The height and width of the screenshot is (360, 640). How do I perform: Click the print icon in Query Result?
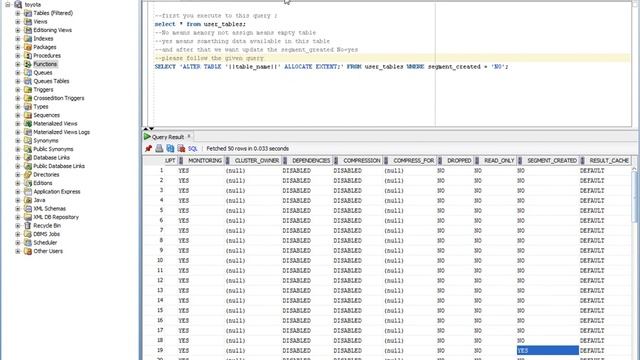(159, 149)
